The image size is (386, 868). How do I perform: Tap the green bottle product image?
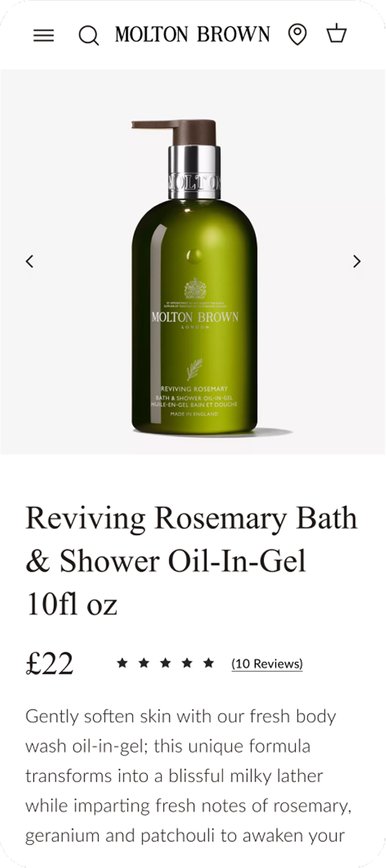click(x=193, y=278)
